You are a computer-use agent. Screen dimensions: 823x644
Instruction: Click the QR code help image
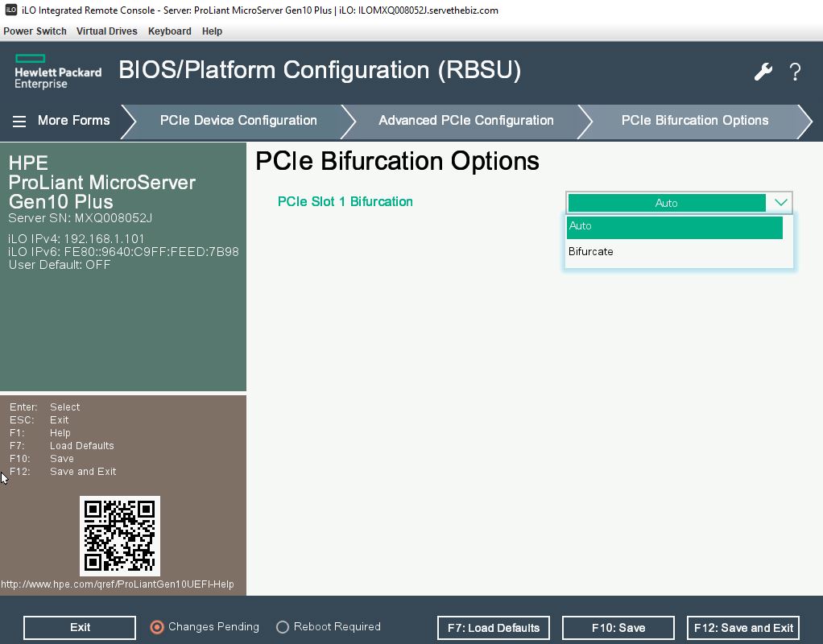click(120, 535)
